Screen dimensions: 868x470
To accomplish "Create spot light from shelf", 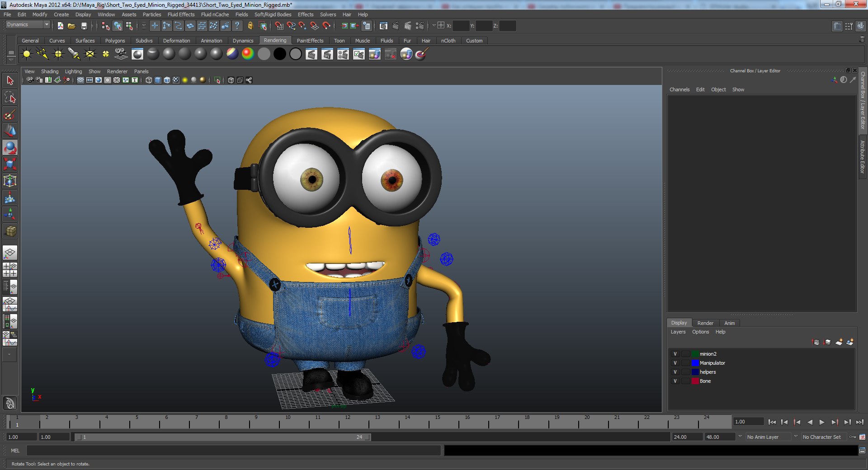I will click(x=74, y=54).
